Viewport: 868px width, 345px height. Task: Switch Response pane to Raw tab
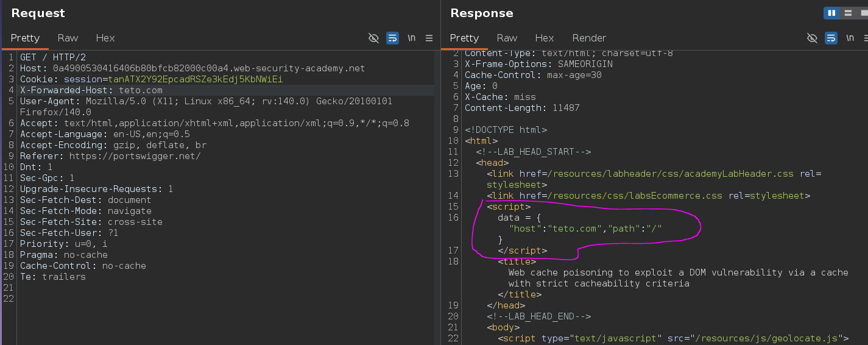[x=507, y=38]
